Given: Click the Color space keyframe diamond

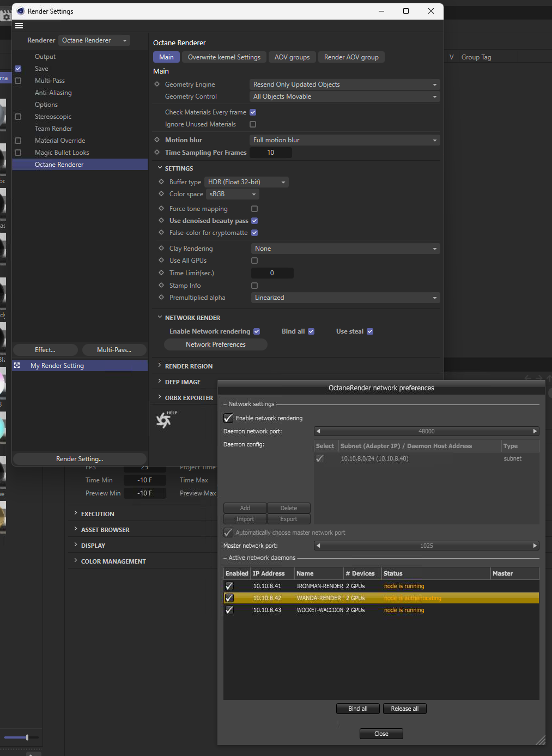Looking at the screenshot, I should pyautogui.click(x=161, y=193).
